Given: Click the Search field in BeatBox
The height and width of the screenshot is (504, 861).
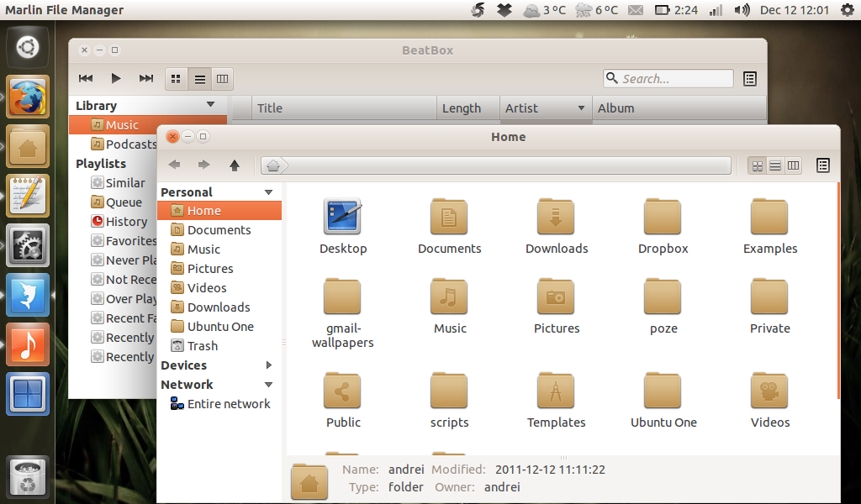Looking at the screenshot, I should (x=668, y=77).
